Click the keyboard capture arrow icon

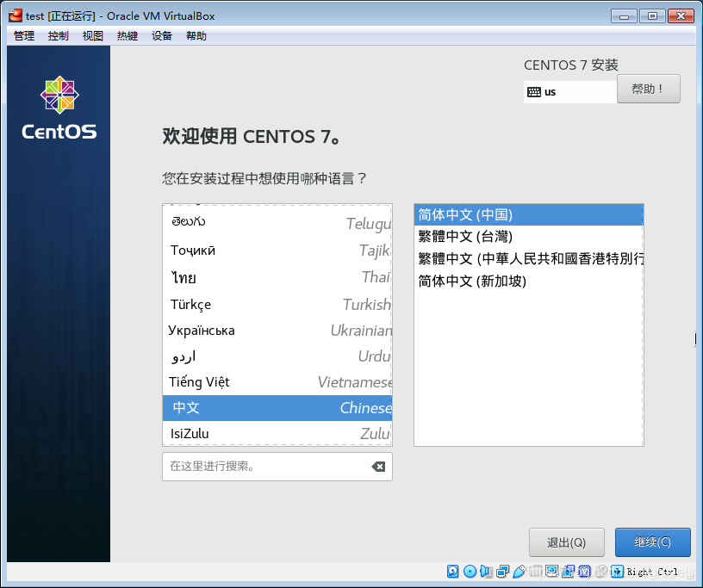click(618, 572)
